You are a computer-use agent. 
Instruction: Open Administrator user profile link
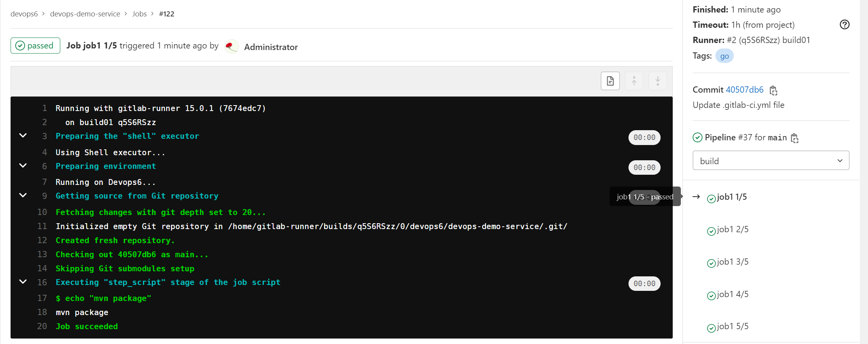(x=271, y=47)
